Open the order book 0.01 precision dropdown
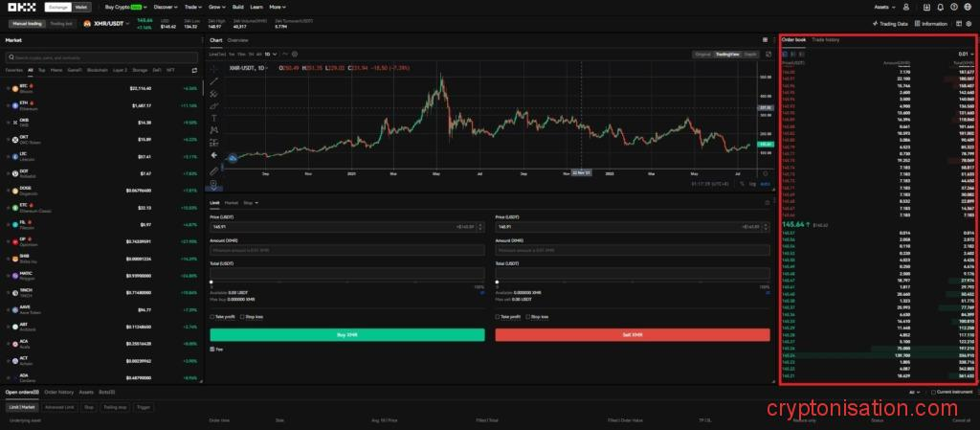 (x=965, y=54)
